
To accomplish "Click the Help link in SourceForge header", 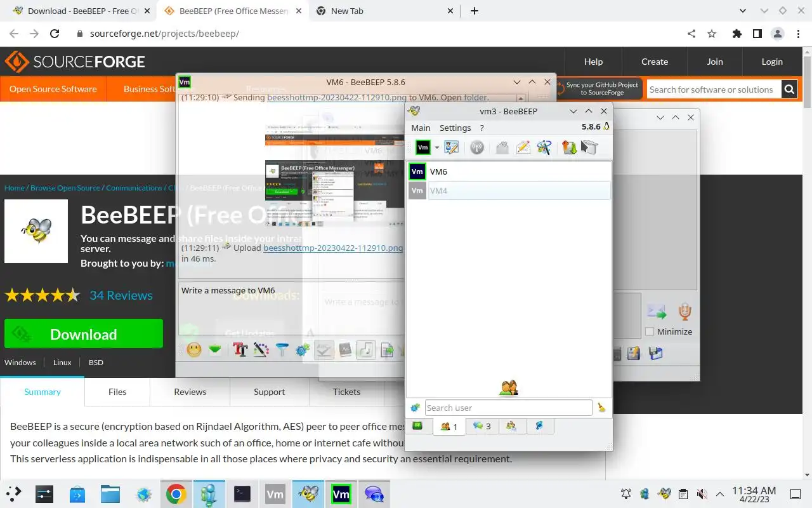I will tap(593, 62).
